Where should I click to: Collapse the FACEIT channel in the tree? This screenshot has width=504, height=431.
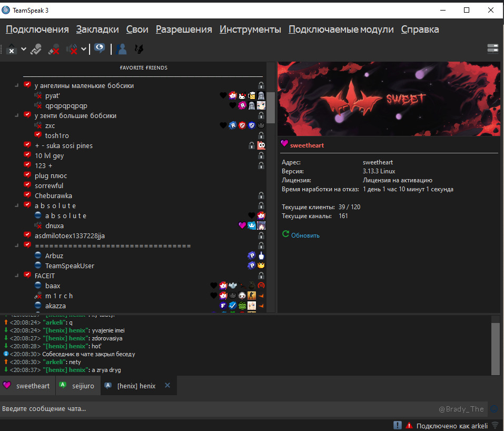[16, 276]
